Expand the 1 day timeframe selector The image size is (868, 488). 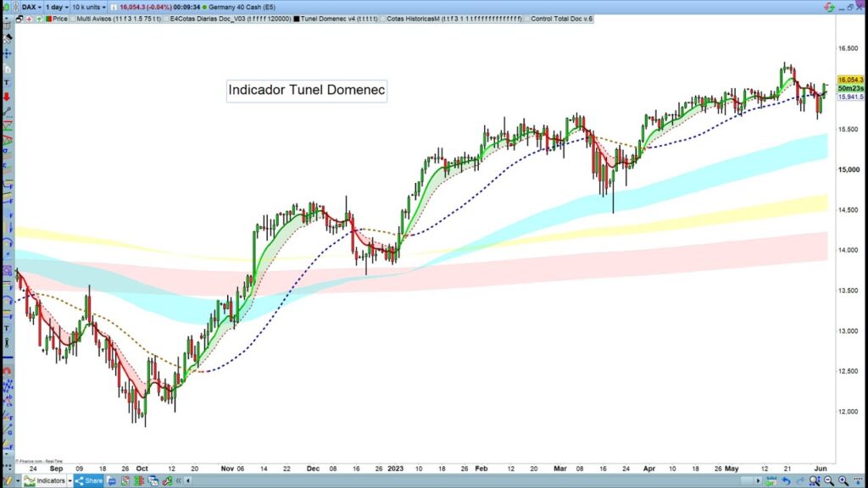[x=58, y=7]
